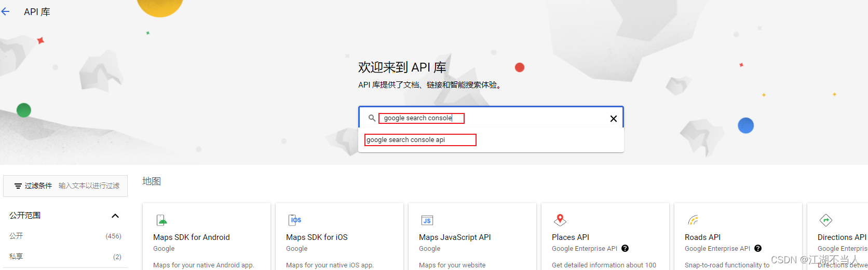Click the 地图 category heading
868x270 pixels.
click(x=152, y=181)
